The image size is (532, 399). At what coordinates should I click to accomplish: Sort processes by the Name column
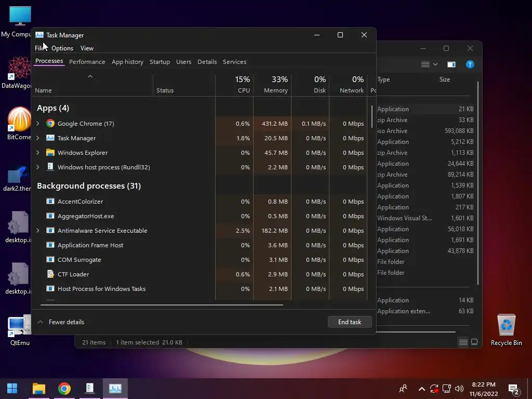point(92,85)
